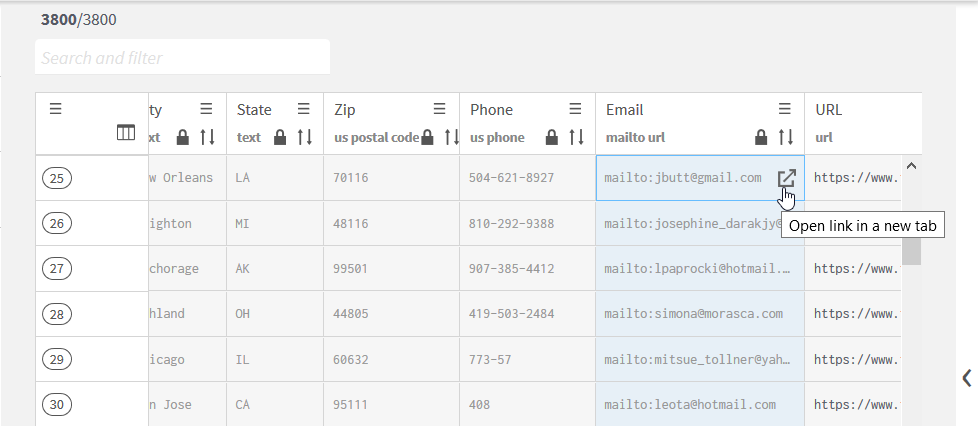Sort rows by the State column

tap(305, 137)
